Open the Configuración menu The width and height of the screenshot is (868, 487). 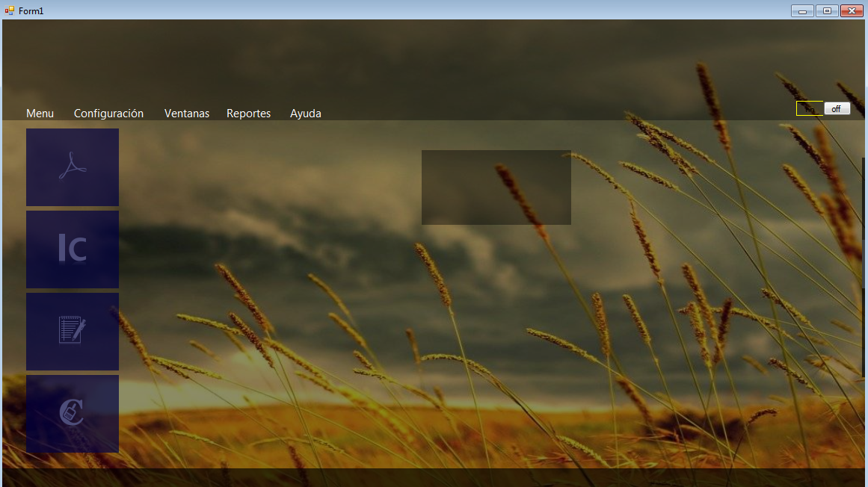108,113
